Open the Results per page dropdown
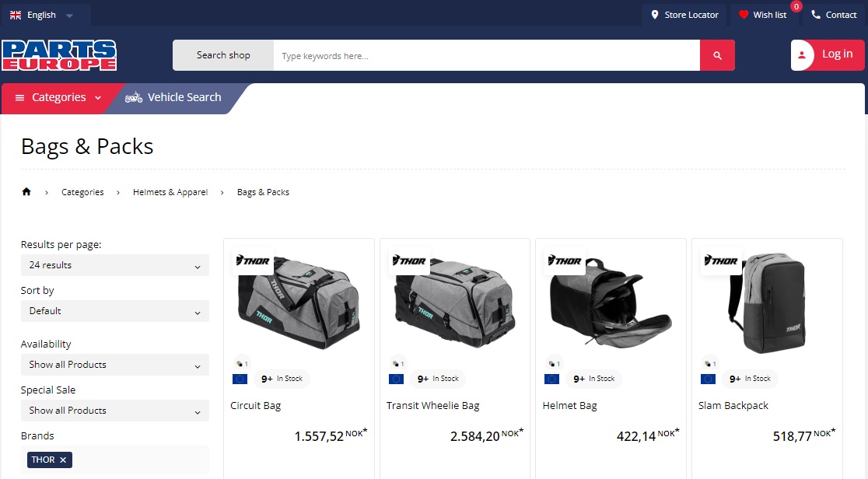The height and width of the screenshot is (479, 868). click(115, 265)
